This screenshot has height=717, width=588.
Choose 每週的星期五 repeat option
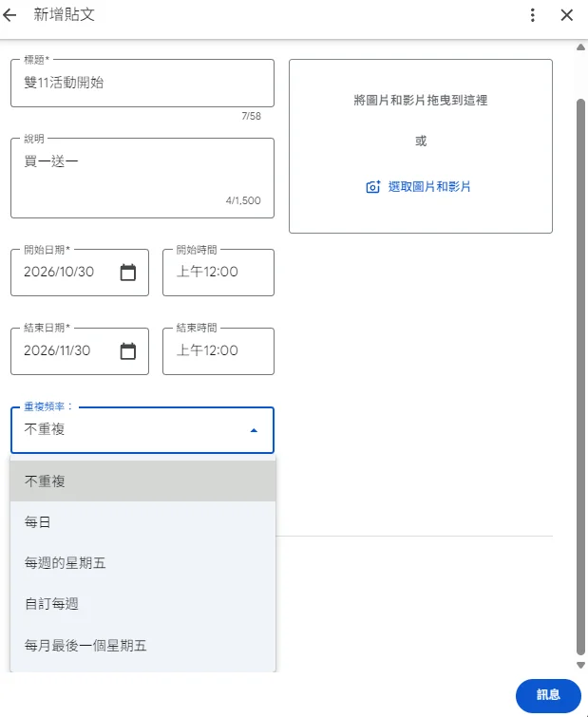pyautogui.click(x=142, y=563)
